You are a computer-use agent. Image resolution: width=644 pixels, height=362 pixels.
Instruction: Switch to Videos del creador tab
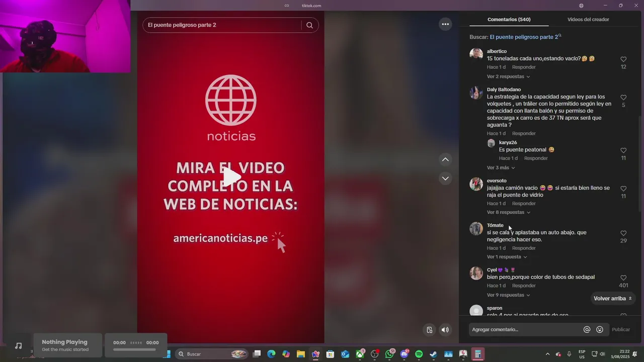pos(588,20)
